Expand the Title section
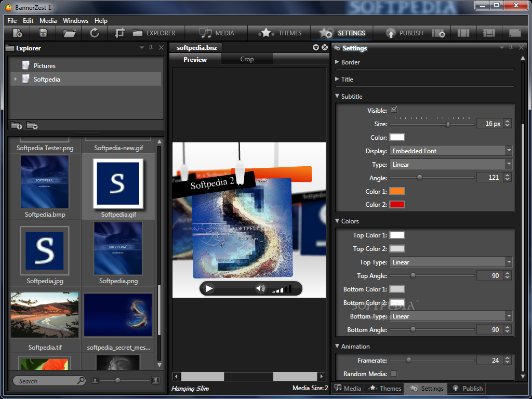Image resolution: width=532 pixels, height=399 pixels. click(337, 79)
